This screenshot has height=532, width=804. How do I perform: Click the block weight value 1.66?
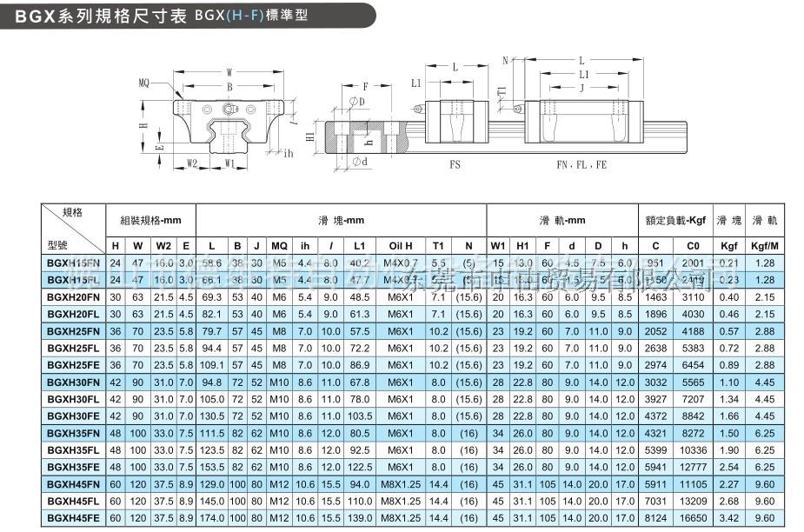click(728, 416)
